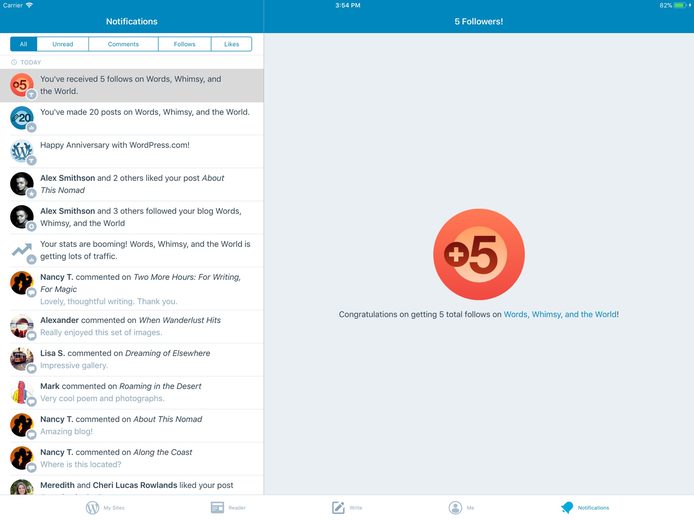
Task: Open 'Your stats are booming' notification
Action: pyautogui.click(x=131, y=250)
